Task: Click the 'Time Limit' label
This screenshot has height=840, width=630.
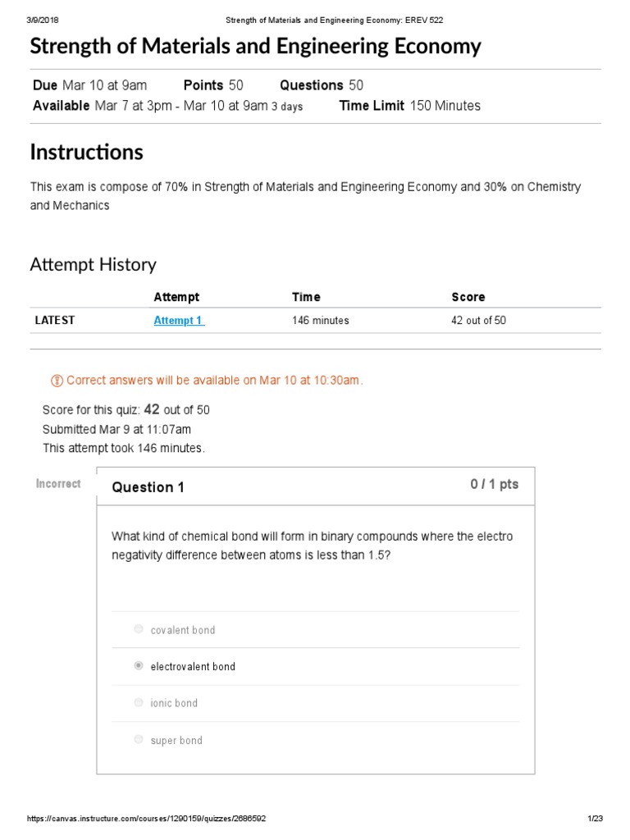Action: coord(372,105)
